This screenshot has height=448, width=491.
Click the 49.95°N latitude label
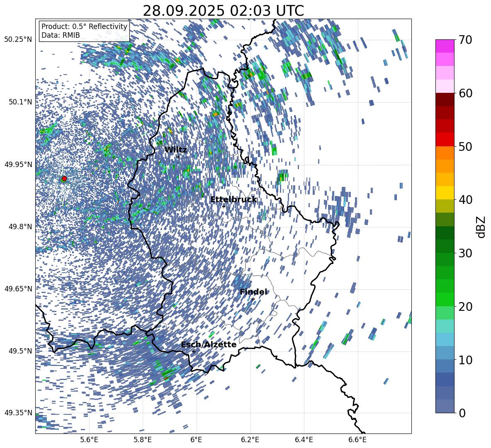(x=18, y=164)
